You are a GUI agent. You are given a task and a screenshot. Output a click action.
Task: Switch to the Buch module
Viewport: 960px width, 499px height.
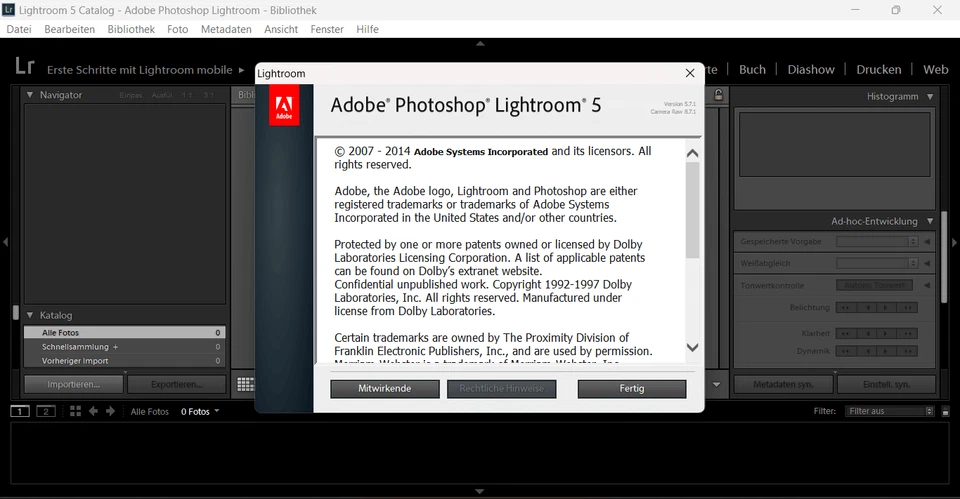(752, 70)
